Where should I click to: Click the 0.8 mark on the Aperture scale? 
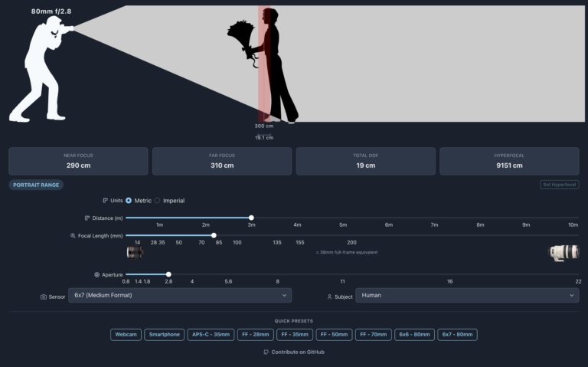pos(126,281)
